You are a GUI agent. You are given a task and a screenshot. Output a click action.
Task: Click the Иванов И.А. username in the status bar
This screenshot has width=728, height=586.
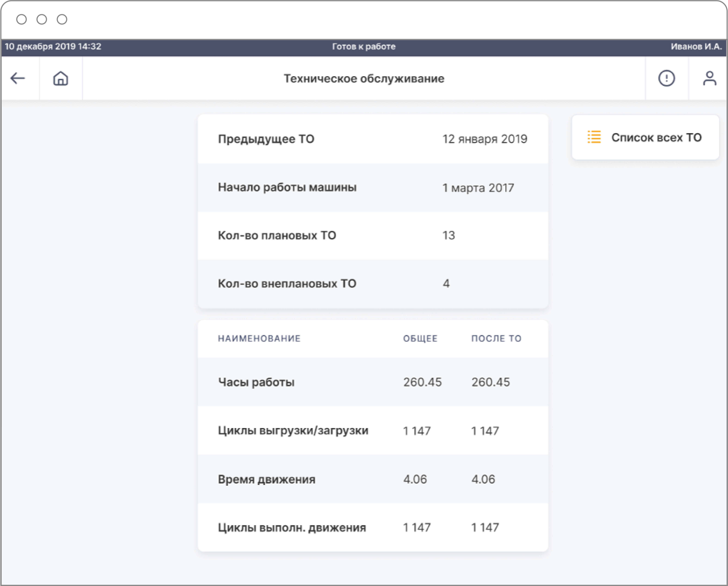(696, 47)
